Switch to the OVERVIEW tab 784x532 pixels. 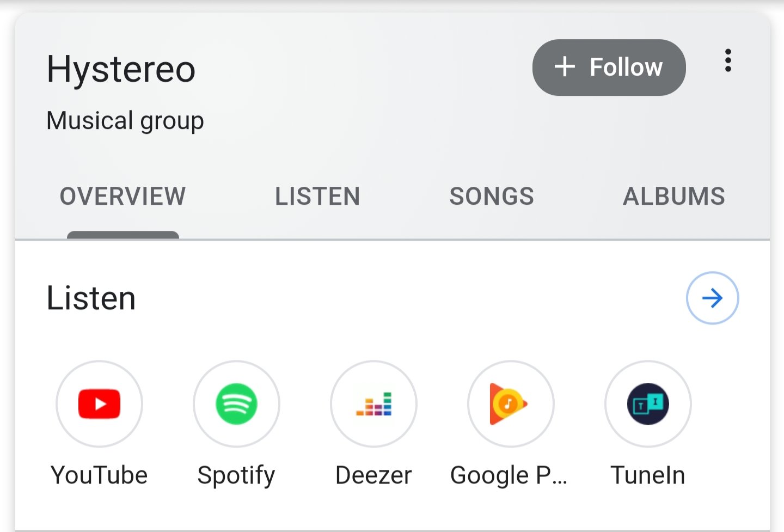pos(123,197)
